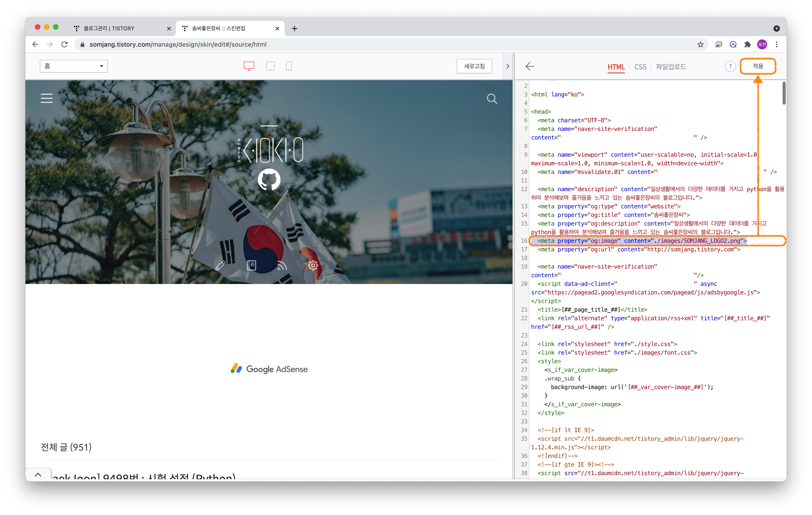Reload the page with the refresh icon
This screenshot has height=515, width=812.
(x=64, y=44)
